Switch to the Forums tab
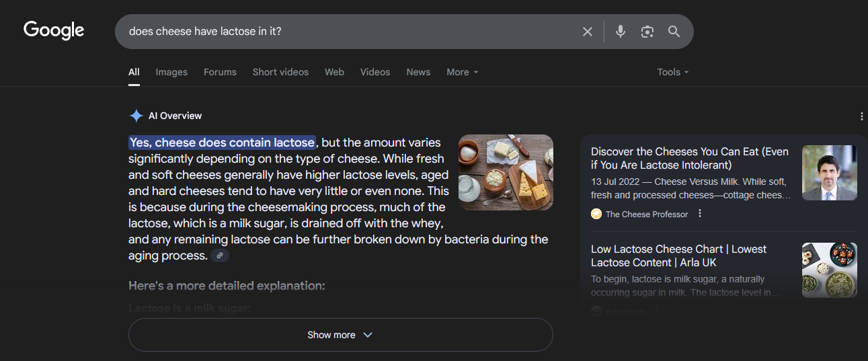The height and width of the screenshot is (361, 868). pos(221,72)
